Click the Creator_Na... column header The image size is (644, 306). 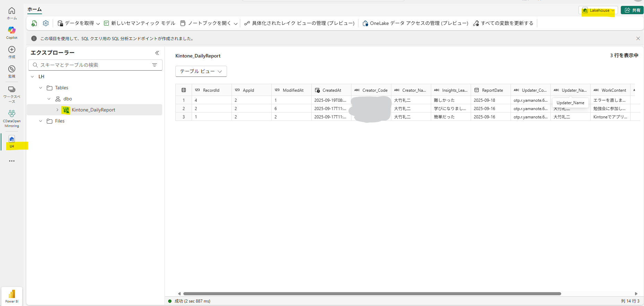click(411, 90)
